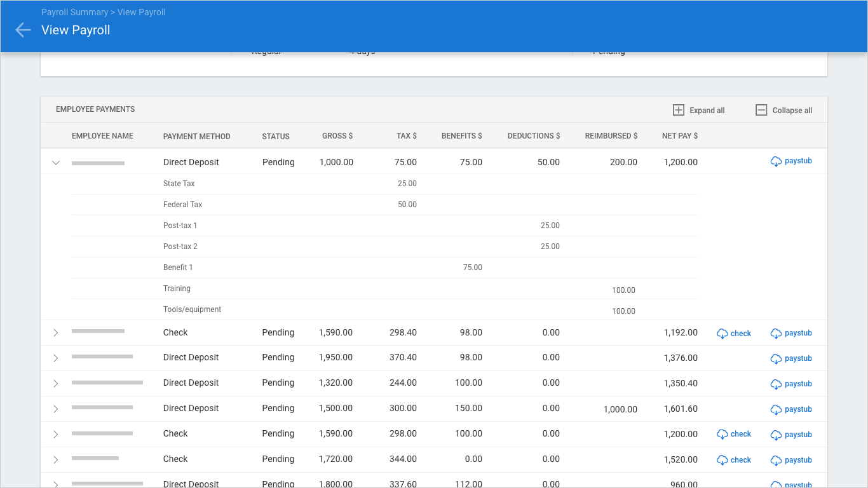Screen dimensions: 868x488
Task: Click the REIMBURSED $ column header
Action: click(x=611, y=136)
